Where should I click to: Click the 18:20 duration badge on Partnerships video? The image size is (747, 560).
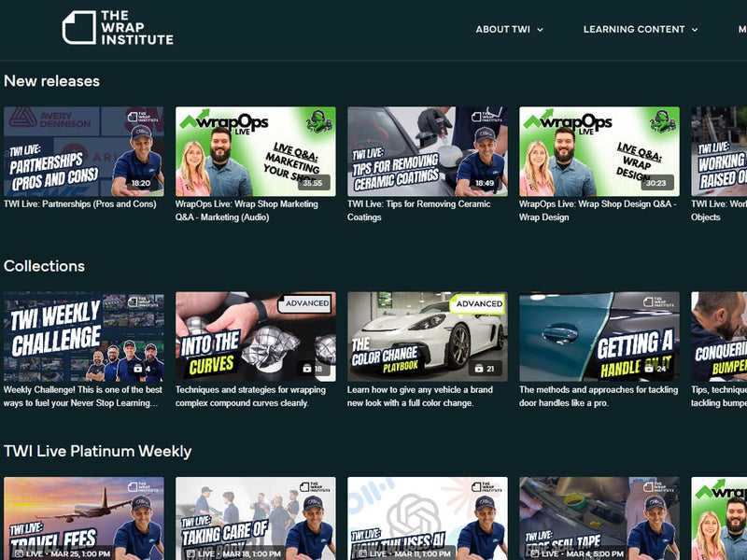[x=141, y=183]
